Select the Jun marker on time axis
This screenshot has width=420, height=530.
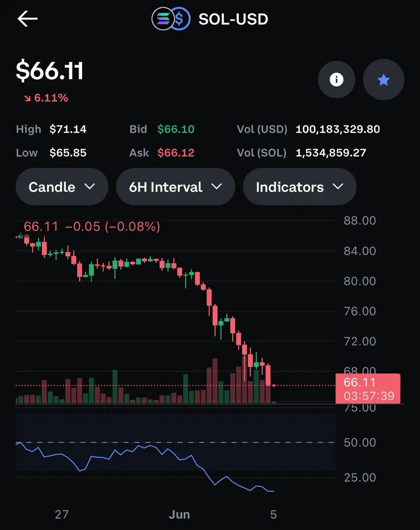pos(179,515)
